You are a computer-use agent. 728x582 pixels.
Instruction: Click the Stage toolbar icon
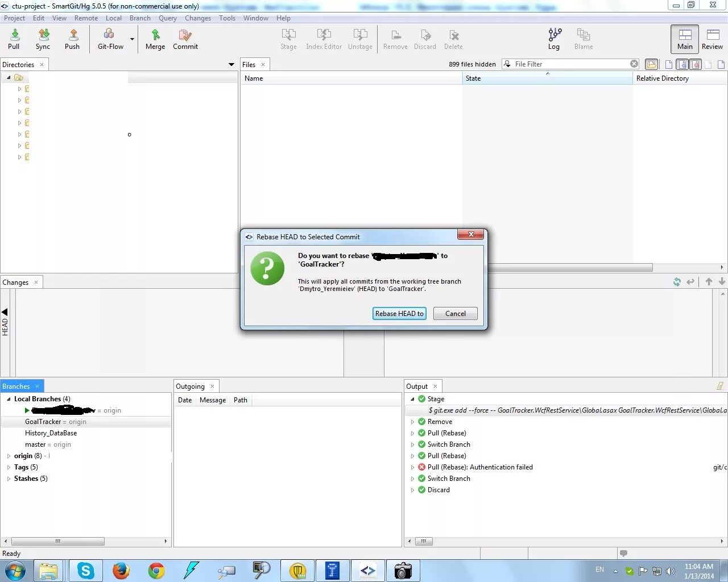point(288,39)
